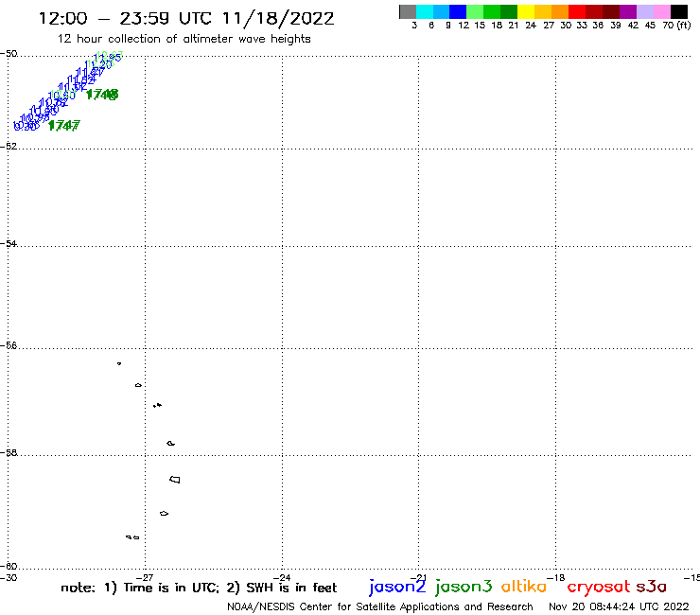Click the bright red legend swatch
This screenshot has height=615, width=700.
(577, 11)
